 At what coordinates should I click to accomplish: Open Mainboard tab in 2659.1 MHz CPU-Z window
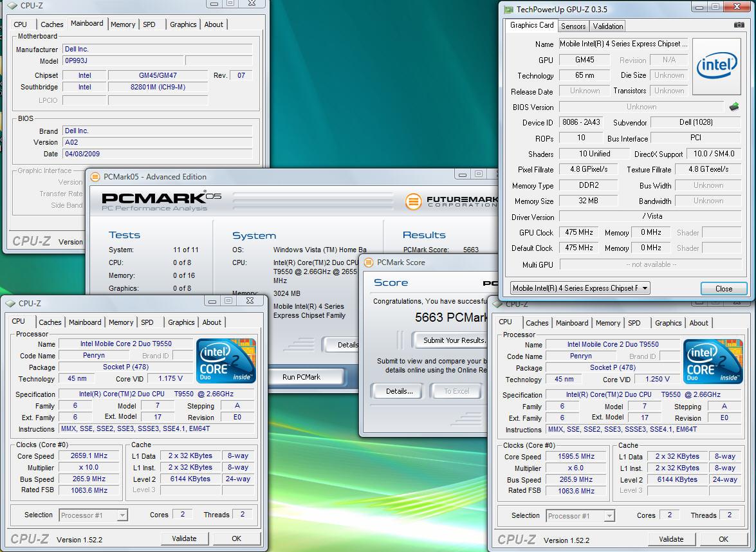pos(85,322)
